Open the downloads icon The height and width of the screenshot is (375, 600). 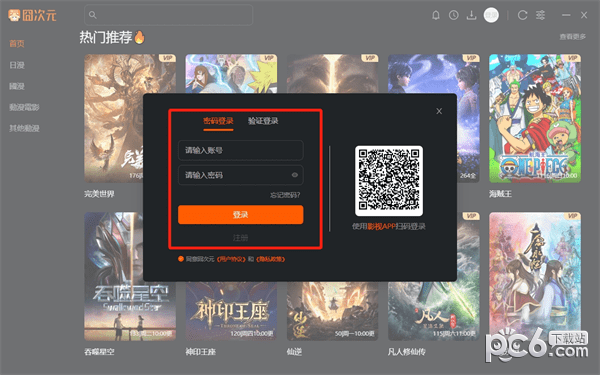click(471, 15)
